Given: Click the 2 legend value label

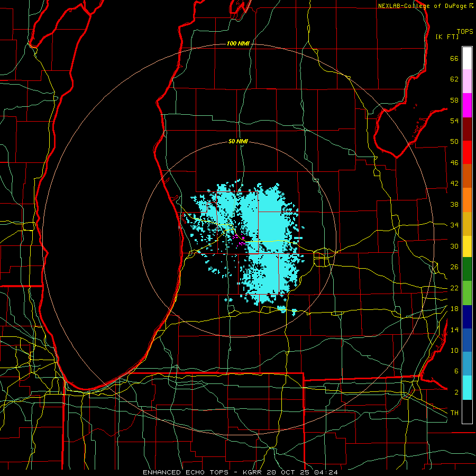Looking at the screenshot, I should (456, 392).
